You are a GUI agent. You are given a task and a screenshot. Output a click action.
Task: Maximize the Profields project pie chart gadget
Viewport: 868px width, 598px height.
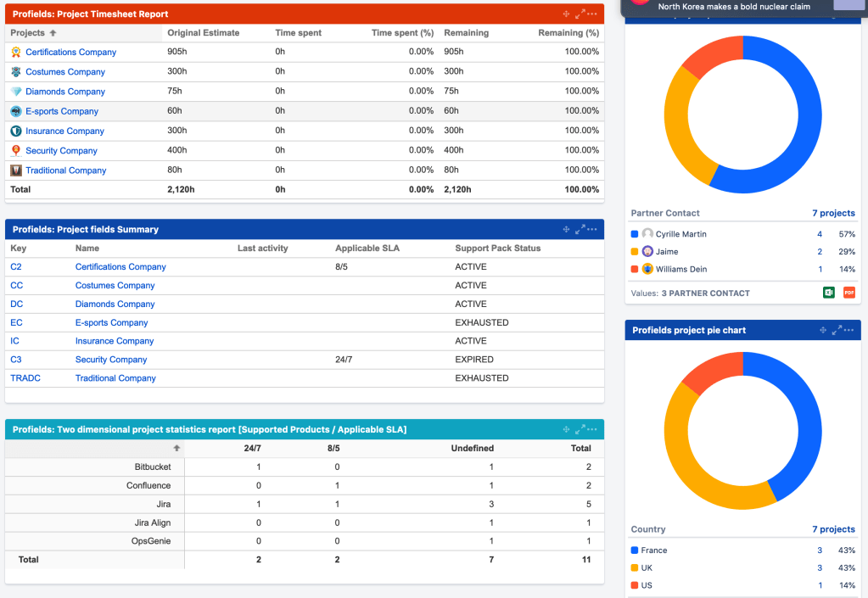(837, 330)
